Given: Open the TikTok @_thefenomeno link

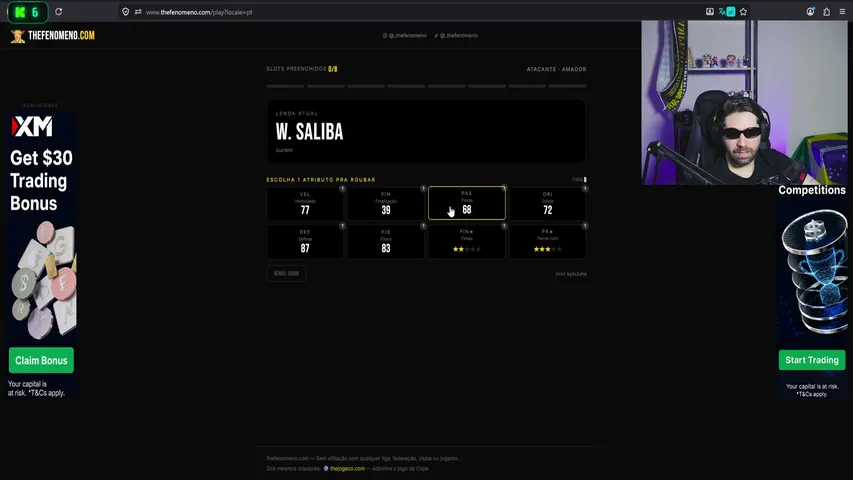Looking at the screenshot, I should coord(456,35).
